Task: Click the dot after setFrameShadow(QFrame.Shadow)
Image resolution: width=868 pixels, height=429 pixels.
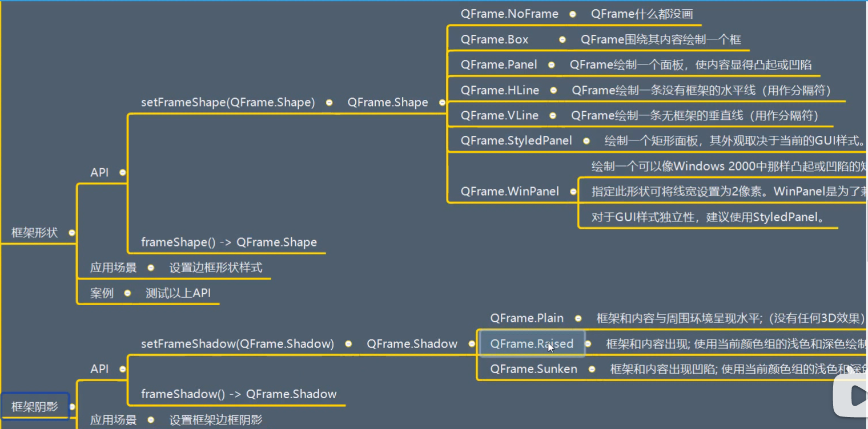Action: pos(347,343)
